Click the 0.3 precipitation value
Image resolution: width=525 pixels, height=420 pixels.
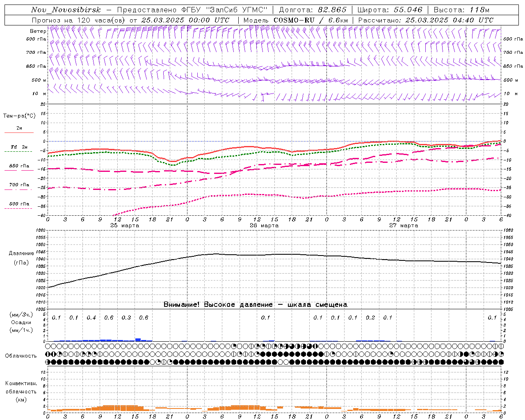126,318
